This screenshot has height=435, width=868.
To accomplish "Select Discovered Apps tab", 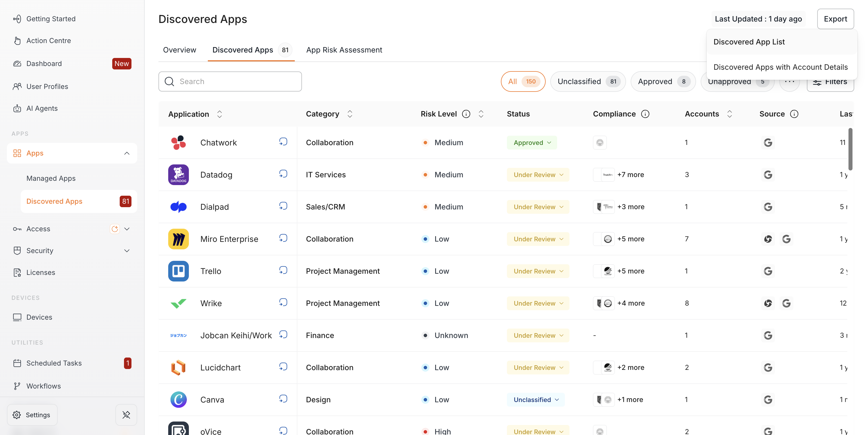I will 251,50.
